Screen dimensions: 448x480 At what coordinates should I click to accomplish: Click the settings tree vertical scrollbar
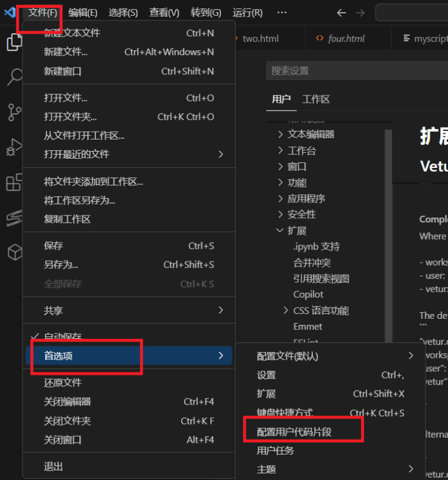click(x=388, y=235)
